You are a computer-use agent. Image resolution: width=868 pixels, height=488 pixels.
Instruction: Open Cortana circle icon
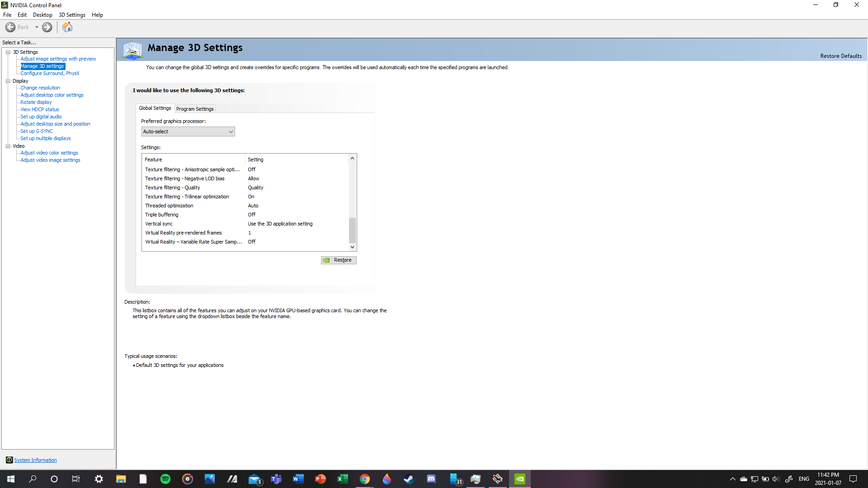click(54, 479)
